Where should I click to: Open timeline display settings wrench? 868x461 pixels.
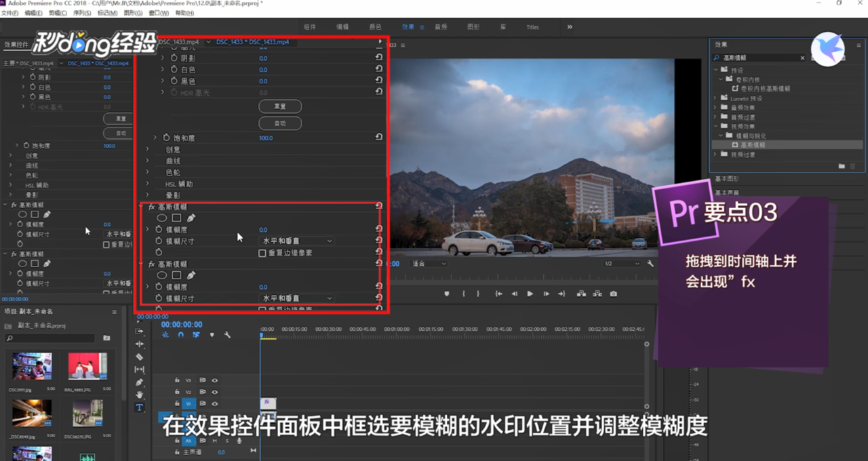227,335
